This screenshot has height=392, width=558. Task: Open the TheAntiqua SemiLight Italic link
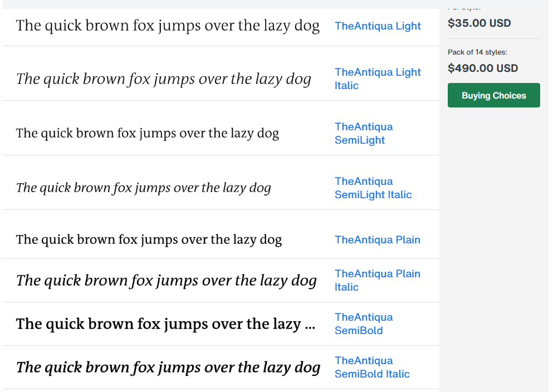pyautogui.click(x=373, y=188)
